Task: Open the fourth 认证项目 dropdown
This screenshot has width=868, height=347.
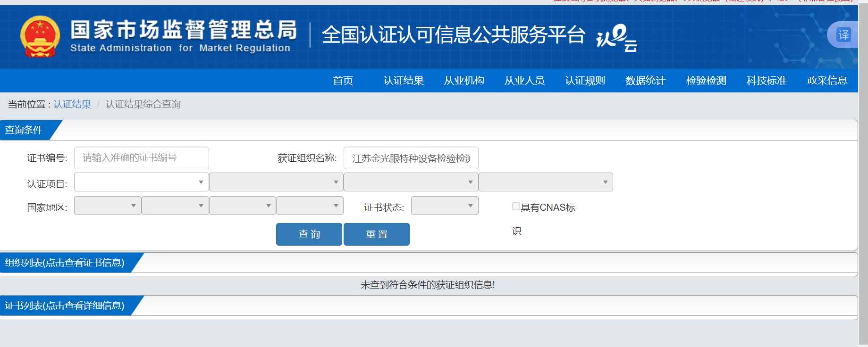Action: (546, 182)
